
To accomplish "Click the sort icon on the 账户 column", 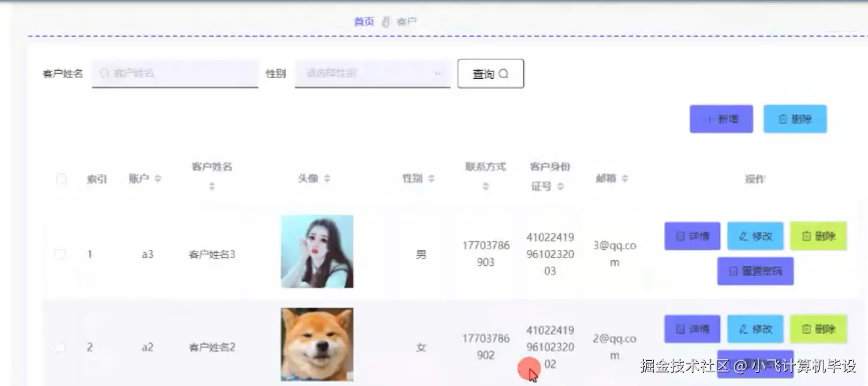I will click(x=158, y=178).
